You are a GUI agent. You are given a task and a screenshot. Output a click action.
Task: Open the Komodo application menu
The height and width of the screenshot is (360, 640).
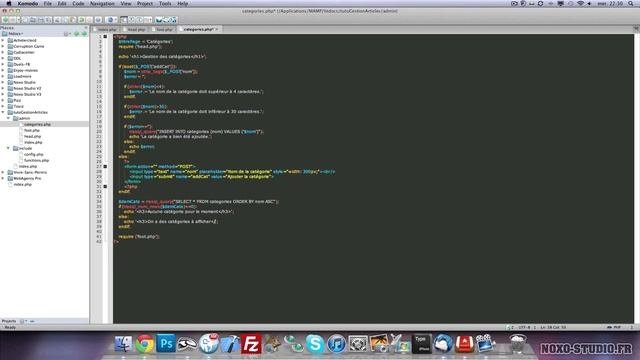(28, 3)
